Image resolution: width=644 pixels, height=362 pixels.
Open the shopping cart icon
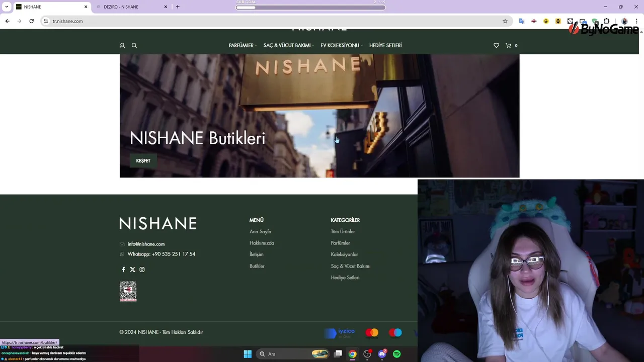tap(508, 45)
